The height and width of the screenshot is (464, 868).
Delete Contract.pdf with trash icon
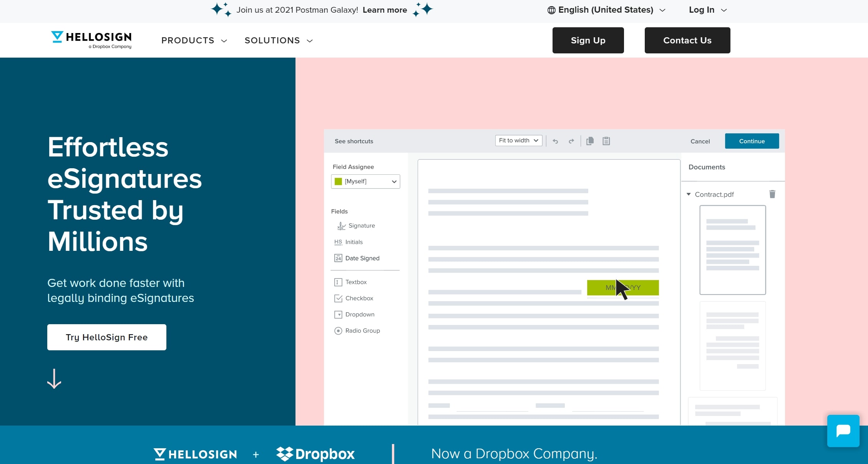[x=772, y=194]
